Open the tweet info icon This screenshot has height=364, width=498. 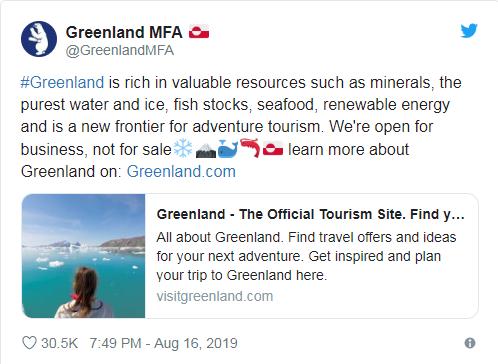(470, 343)
